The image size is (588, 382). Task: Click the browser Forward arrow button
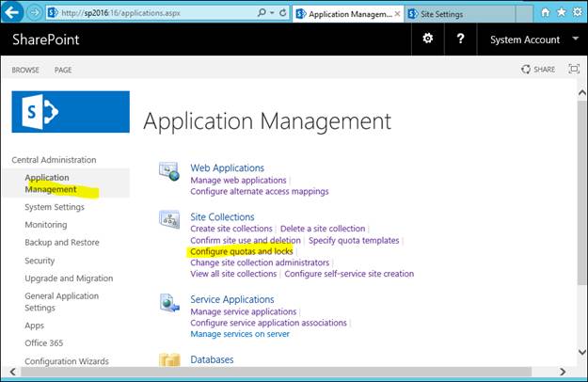(34, 13)
